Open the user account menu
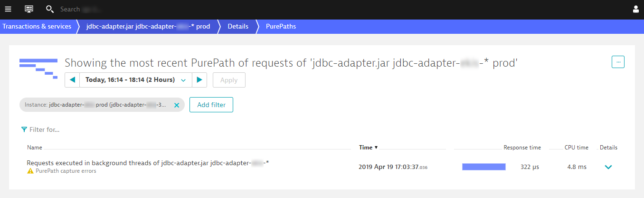This screenshot has height=198, width=644. [636, 9]
